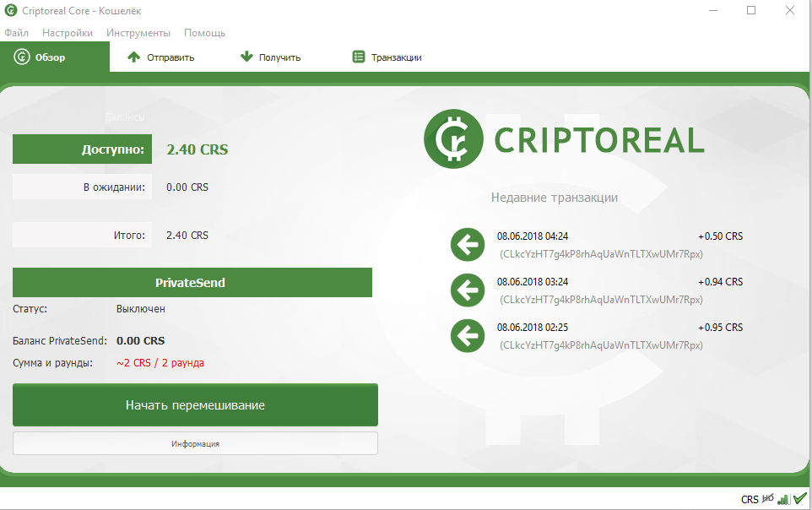This screenshot has width=812, height=510.
Task: Click the address under the 02:25 transaction
Action: coord(601,345)
